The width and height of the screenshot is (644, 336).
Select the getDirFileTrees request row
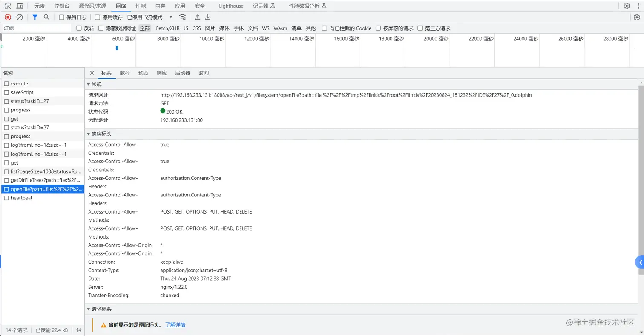coord(42,180)
